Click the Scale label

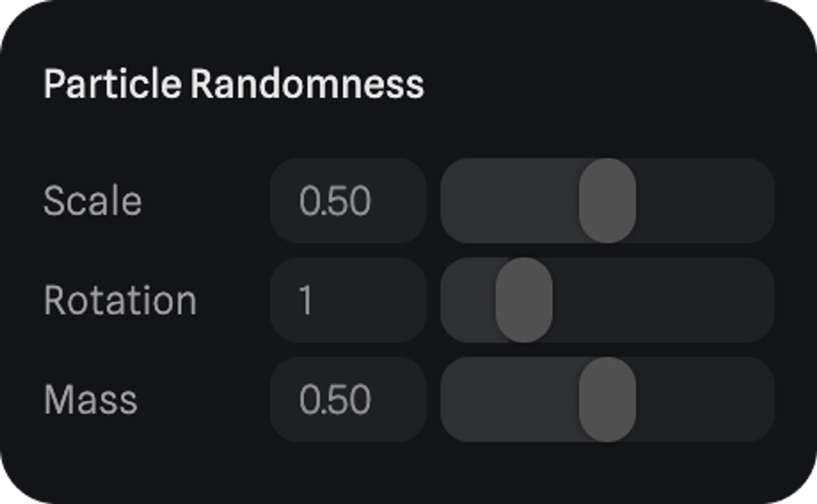pos(92,201)
